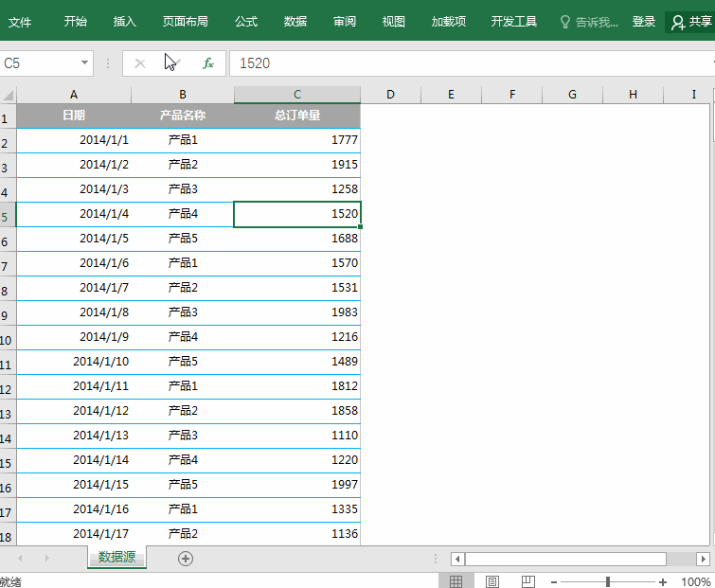Click the Name Box showing C5
The width and height of the screenshot is (715, 588).
point(40,62)
